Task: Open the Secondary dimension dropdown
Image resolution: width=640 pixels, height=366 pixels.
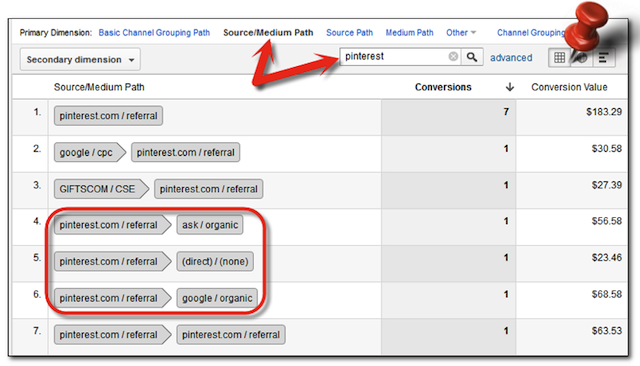Action: pos(80,60)
